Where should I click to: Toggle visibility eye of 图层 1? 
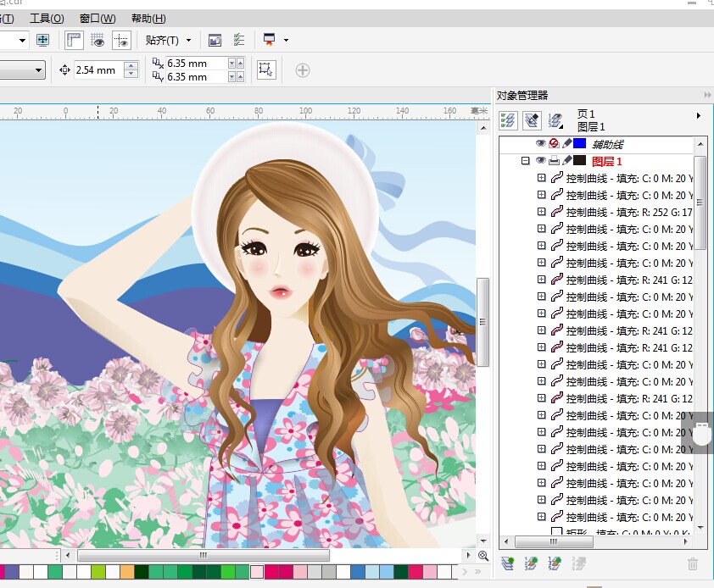(x=540, y=161)
